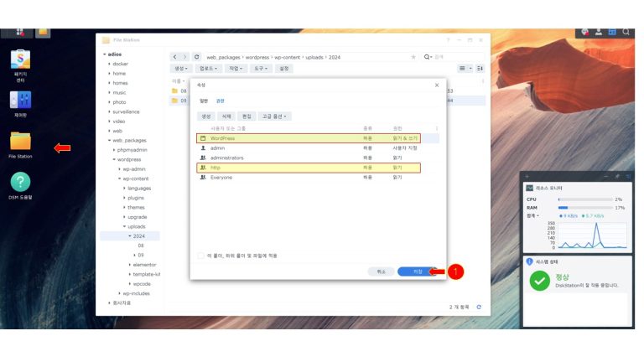Select the administrators permission row
The image size is (644, 362).
318,158
